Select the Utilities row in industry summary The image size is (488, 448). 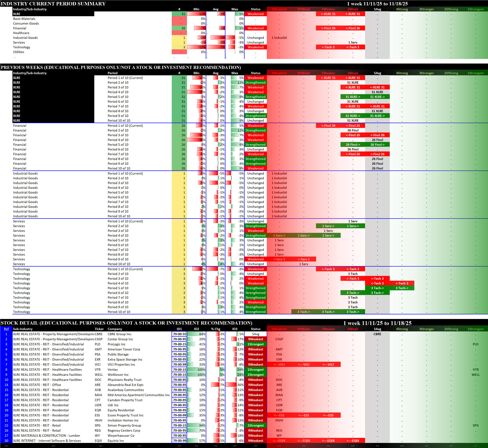pos(19,52)
